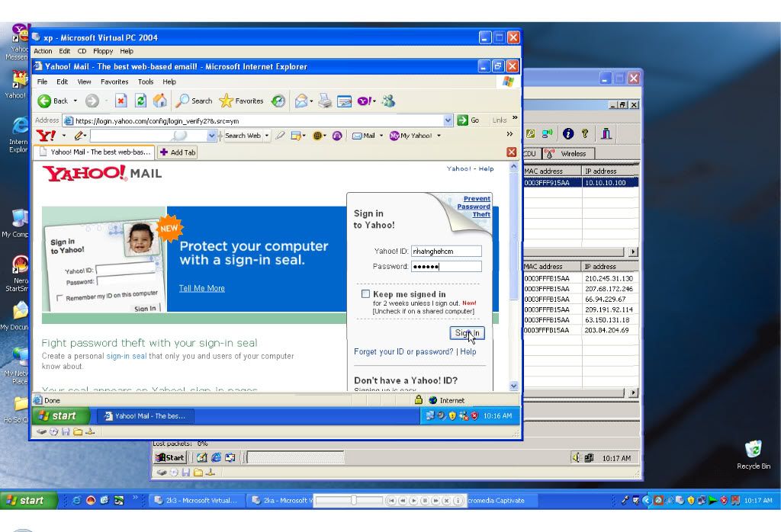781x532 pixels.
Task: Open the Virtual PC Action menu
Action: click(x=43, y=51)
